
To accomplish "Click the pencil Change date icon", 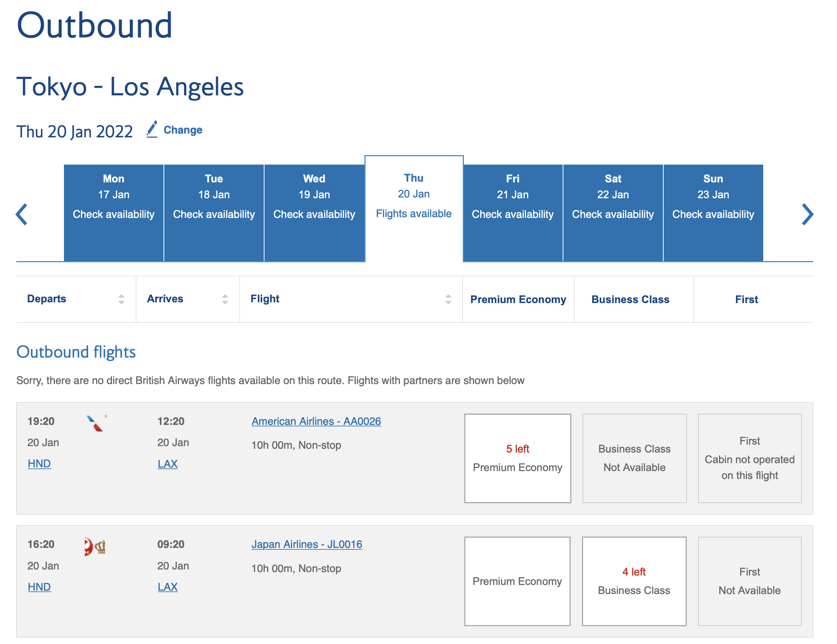I will click(152, 129).
